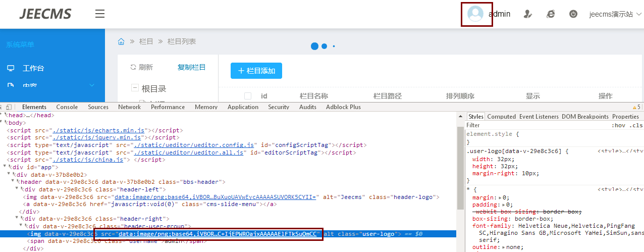
Task: Select the Computed sidebar tab
Action: click(502, 117)
